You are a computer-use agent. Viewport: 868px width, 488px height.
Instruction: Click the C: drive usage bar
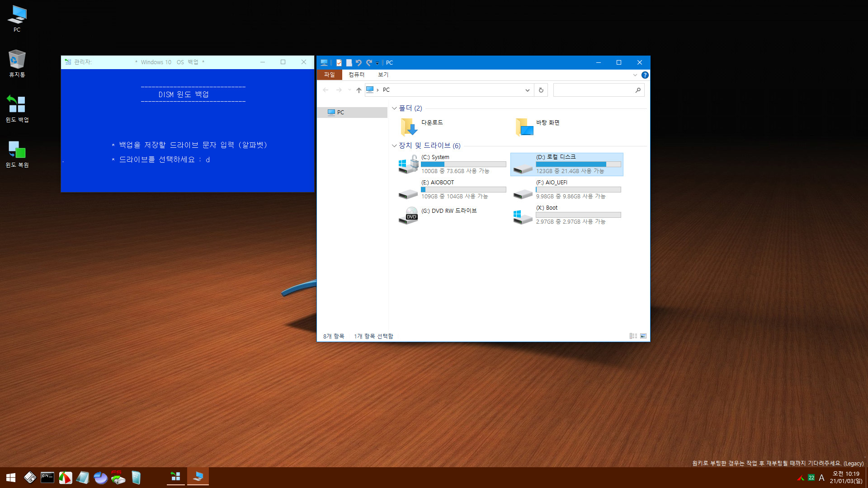(463, 164)
